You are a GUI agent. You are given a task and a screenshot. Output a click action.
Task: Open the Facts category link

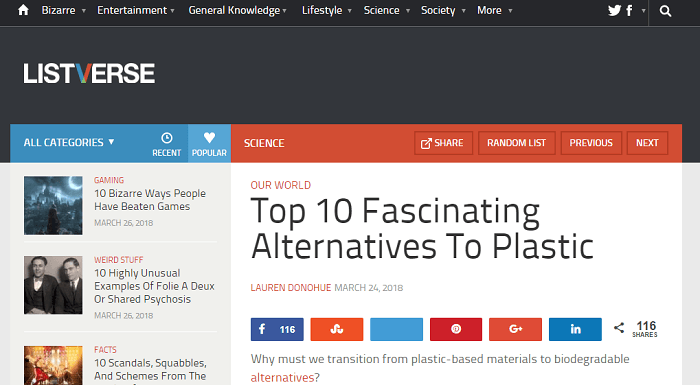coord(105,350)
